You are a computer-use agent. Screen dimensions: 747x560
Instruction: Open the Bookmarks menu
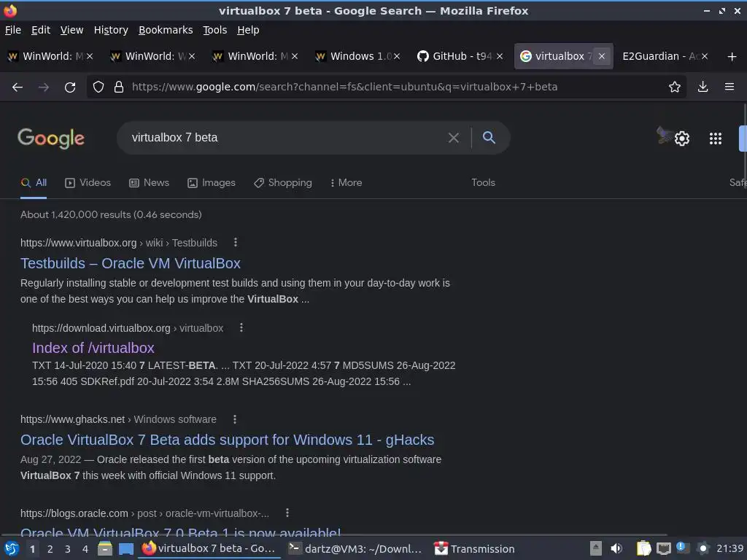coord(166,30)
